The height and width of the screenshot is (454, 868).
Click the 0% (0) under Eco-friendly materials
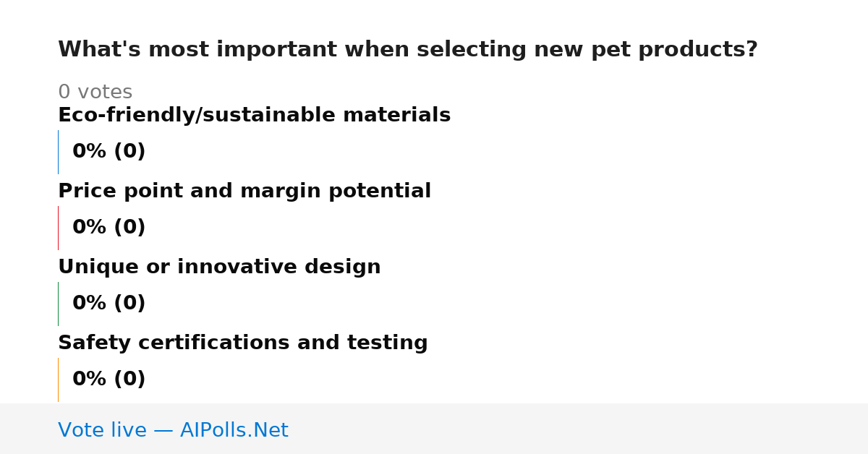[109, 152]
